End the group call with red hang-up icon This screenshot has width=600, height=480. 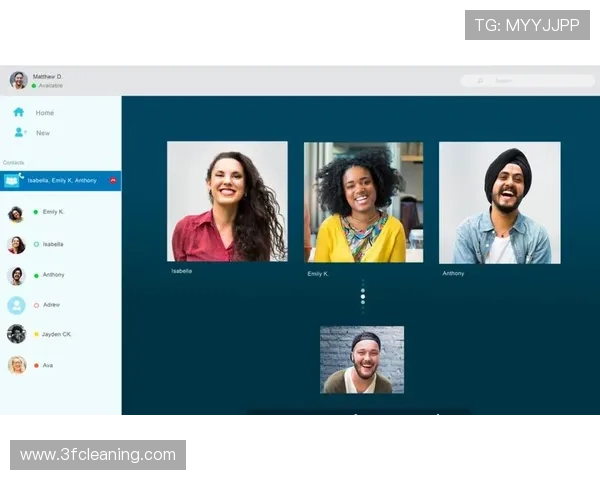pos(112,181)
